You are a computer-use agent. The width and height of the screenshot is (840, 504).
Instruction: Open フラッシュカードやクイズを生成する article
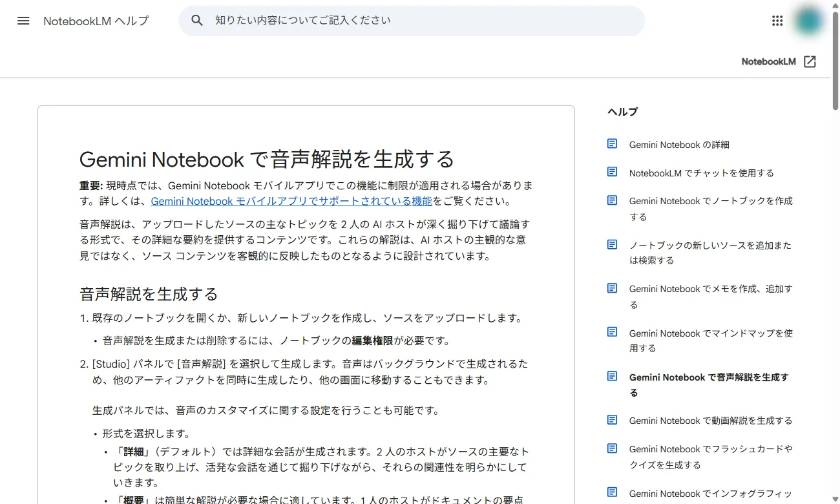click(711, 457)
